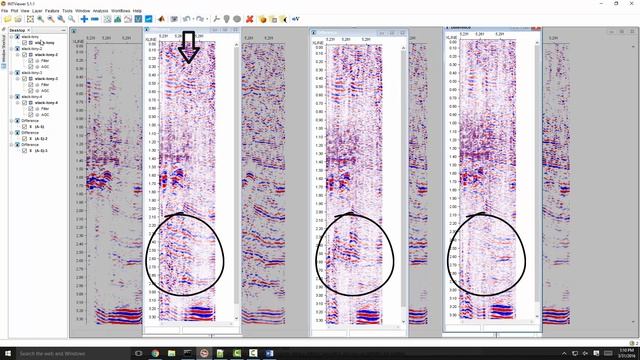Screen dimensions: 640x360
Task: Select the stack-3 layer row in tree
Action: (x=46, y=79)
